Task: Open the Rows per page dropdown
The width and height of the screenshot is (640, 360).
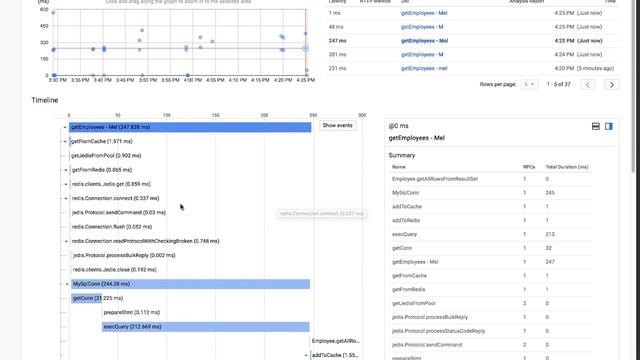Action: (x=529, y=84)
